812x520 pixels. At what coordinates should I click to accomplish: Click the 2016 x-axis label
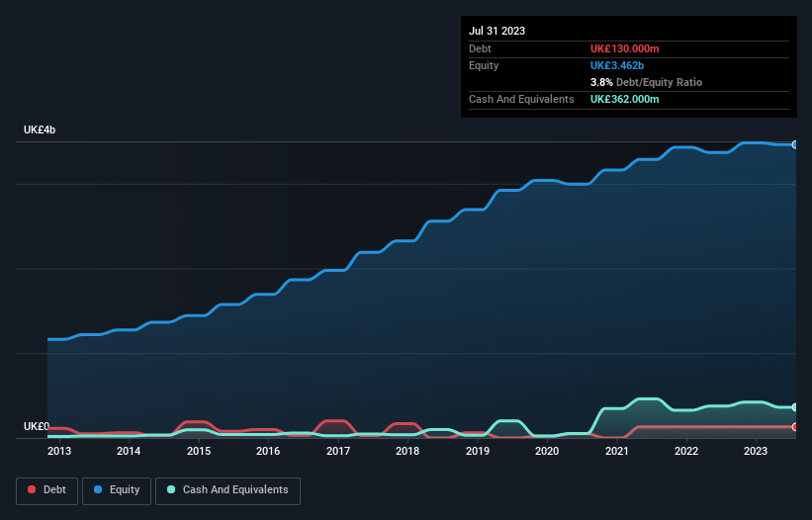coord(268,451)
